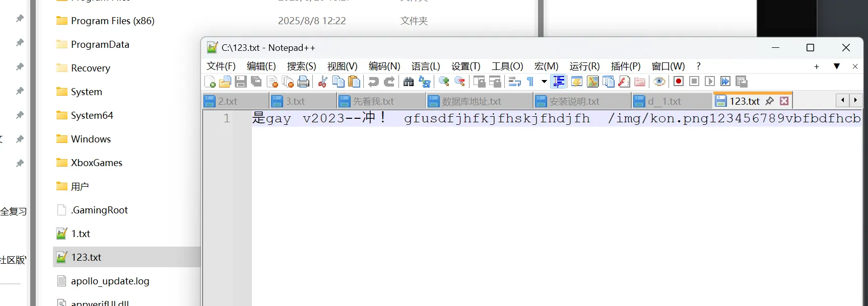Click the Cut scissors icon

pos(323,82)
